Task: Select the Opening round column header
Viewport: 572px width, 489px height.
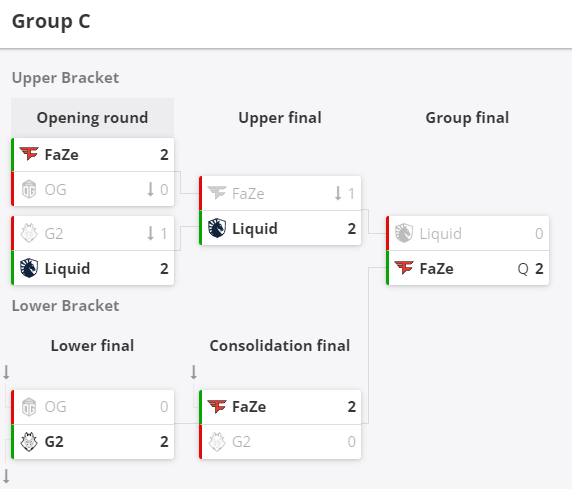Action: pyautogui.click(x=92, y=118)
